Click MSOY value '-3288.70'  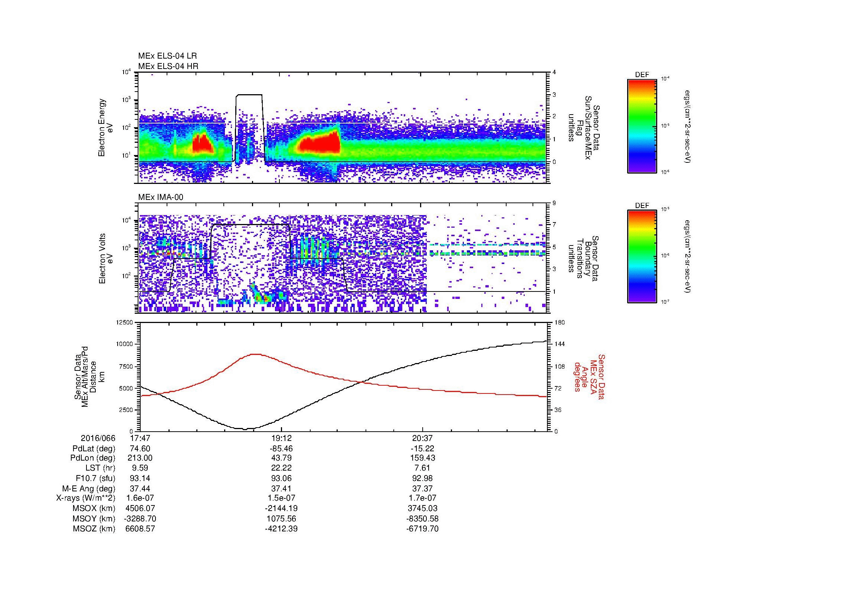click(x=140, y=518)
